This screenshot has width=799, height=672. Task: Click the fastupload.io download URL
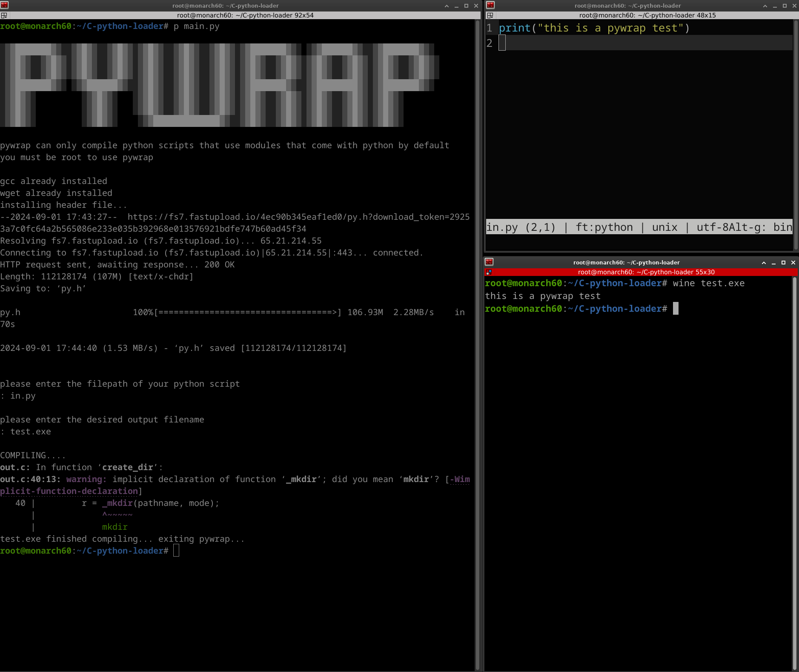(x=235, y=223)
